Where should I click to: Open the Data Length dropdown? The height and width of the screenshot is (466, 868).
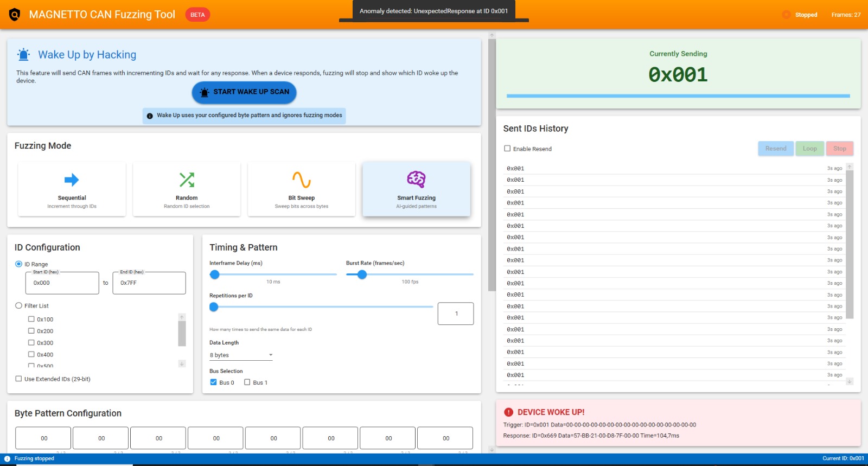pos(241,355)
